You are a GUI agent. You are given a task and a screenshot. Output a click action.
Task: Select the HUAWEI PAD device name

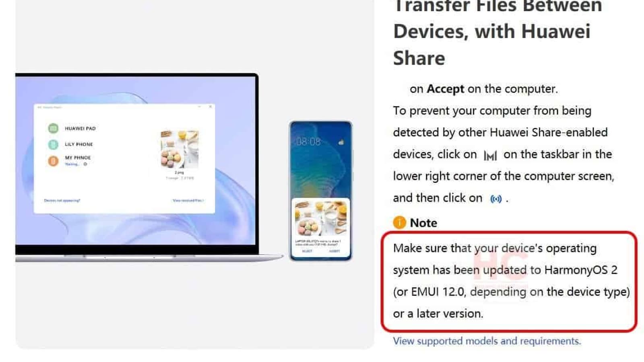[x=80, y=128]
